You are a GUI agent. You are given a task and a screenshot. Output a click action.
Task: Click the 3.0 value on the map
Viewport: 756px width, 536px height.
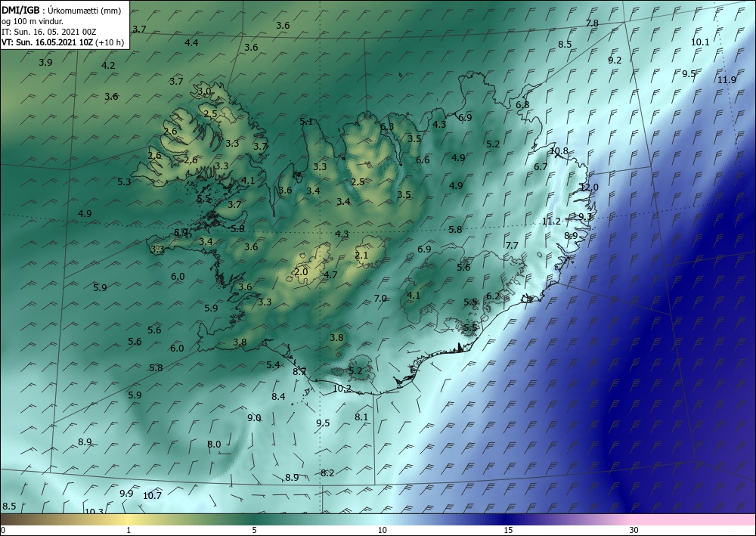point(204,91)
